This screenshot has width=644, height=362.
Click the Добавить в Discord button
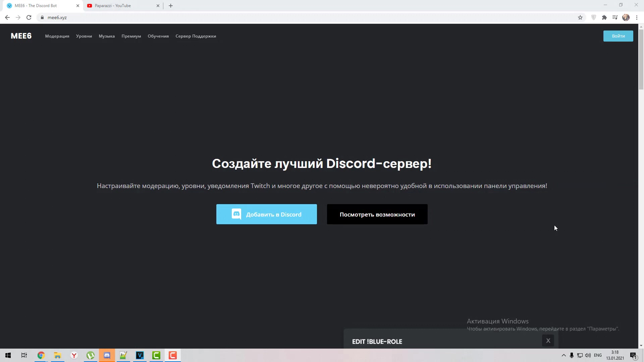tap(266, 214)
